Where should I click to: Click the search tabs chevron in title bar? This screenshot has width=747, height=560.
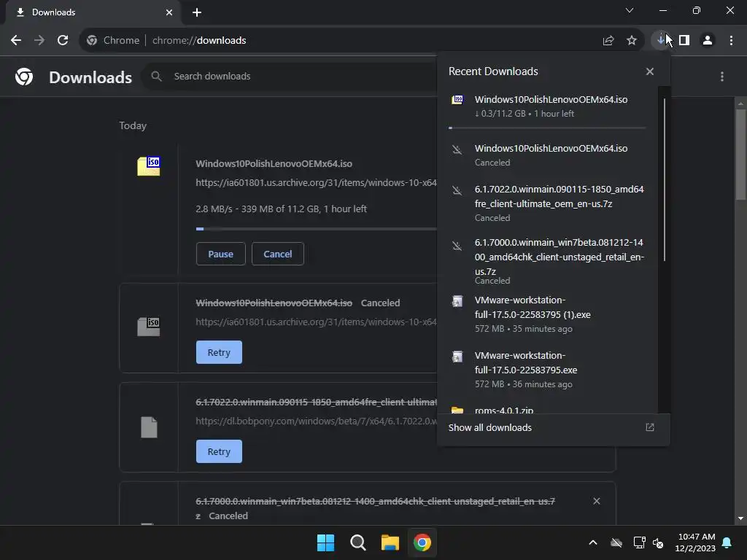pyautogui.click(x=630, y=10)
